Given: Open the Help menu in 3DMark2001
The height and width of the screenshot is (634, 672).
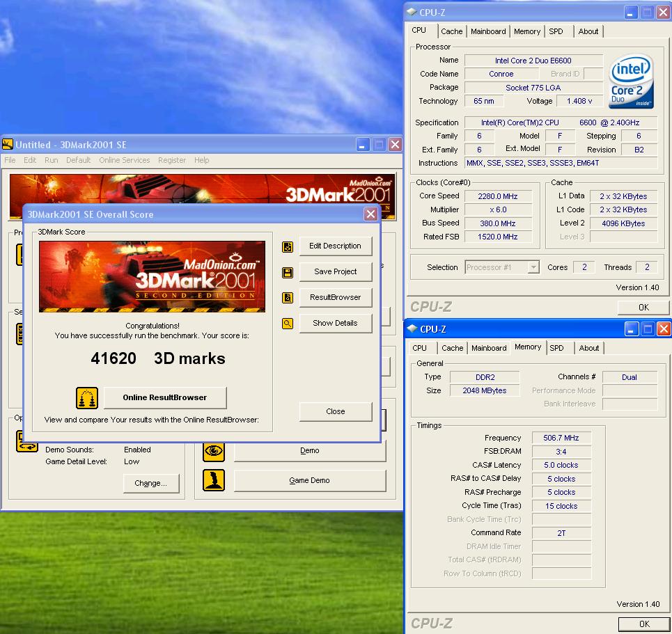Looking at the screenshot, I should 201,160.
